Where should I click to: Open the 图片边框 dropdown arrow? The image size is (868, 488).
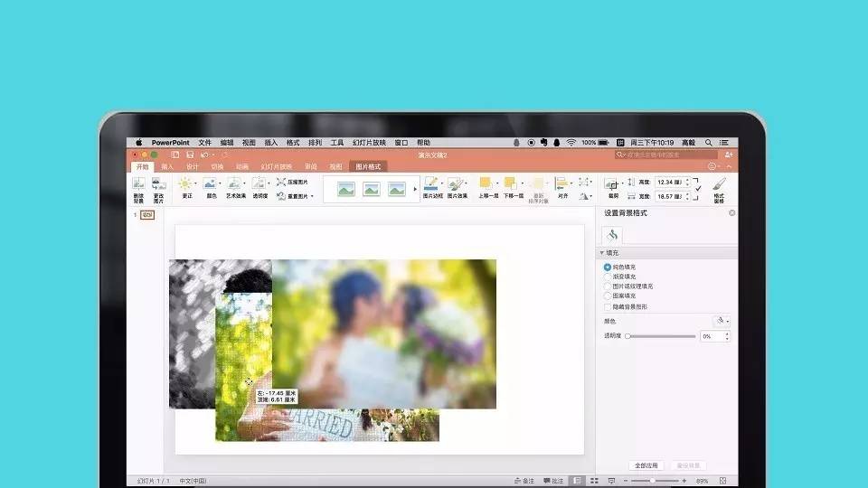click(x=441, y=183)
